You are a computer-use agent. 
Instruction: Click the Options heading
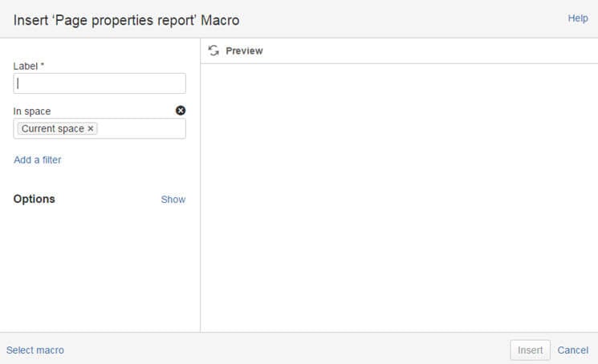point(35,199)
